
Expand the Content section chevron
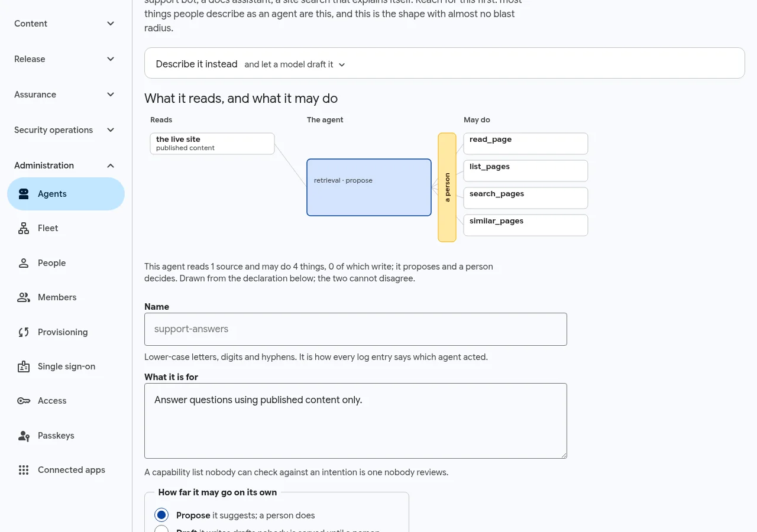pos(111,24)
